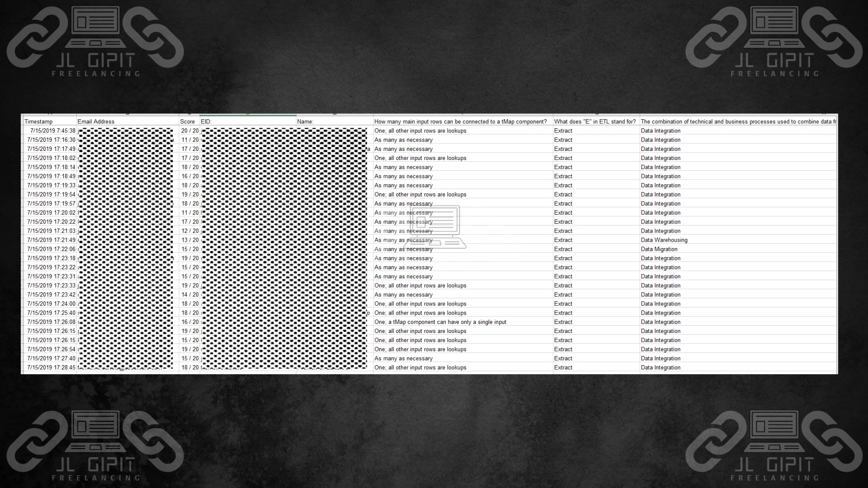Image resolution: width=868 pixels, height=488 pixels.
Task: Click the bottom-right JL Gipit Freelancing logo
Action: [x=774, y=446]
